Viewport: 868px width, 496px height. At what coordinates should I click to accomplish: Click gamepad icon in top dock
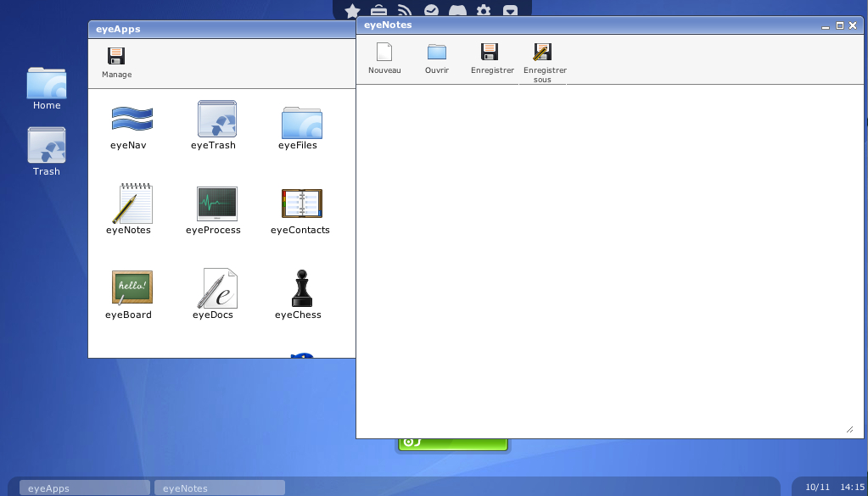[x=457, y=10]
